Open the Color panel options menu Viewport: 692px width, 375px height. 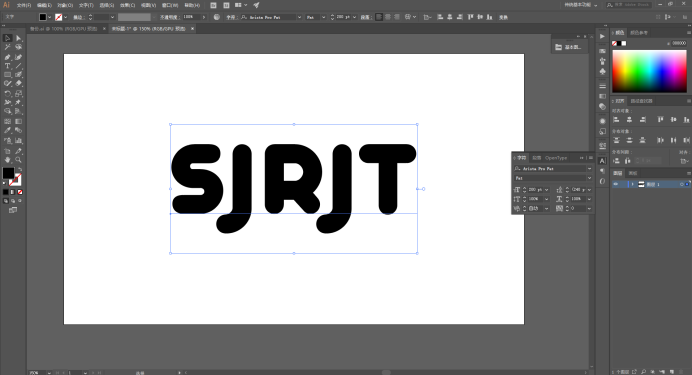pos(688,33)
